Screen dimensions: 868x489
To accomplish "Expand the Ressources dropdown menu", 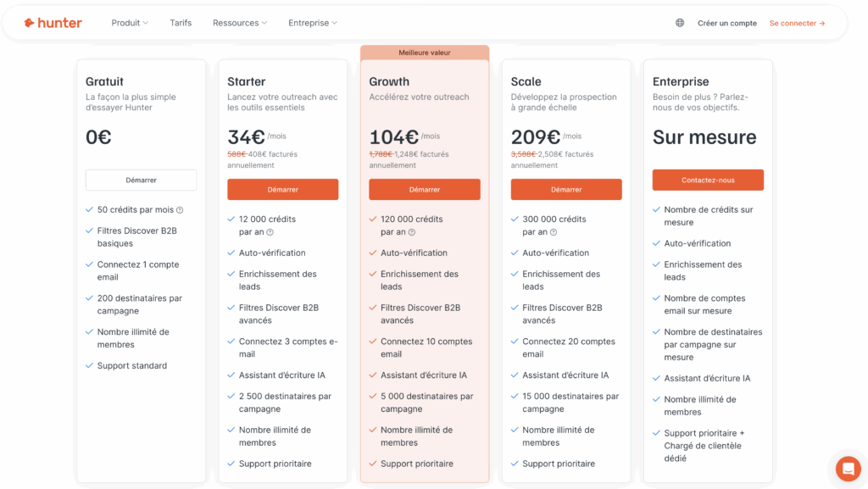I will (240, 23).
